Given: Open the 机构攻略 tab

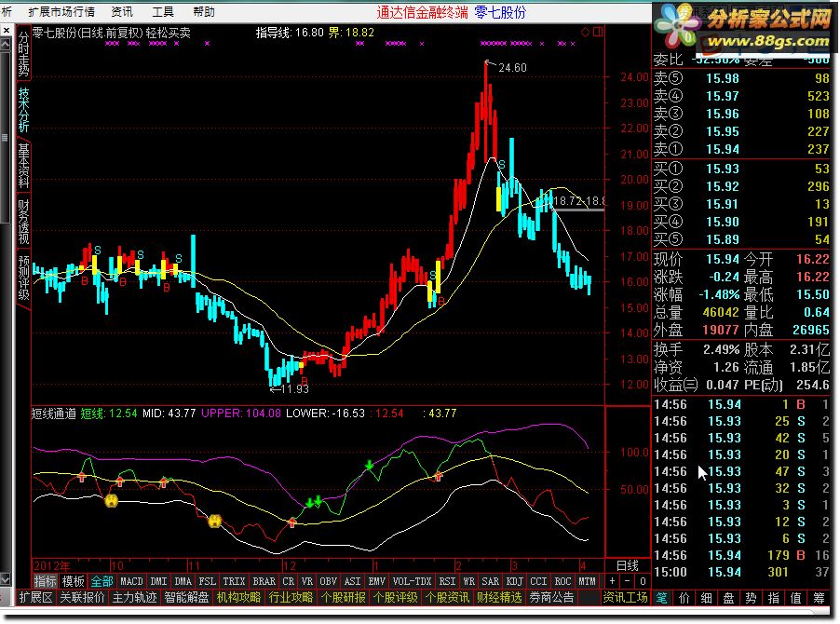Looking at the screenshot, I should point(238,597).
